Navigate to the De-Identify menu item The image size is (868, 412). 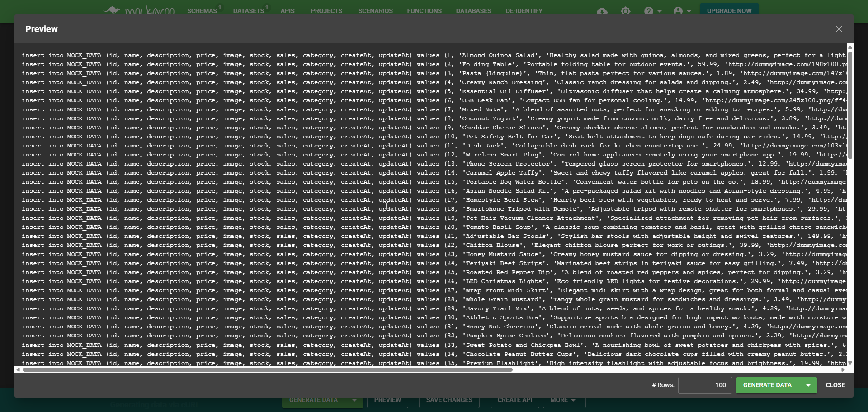[524, 11]
